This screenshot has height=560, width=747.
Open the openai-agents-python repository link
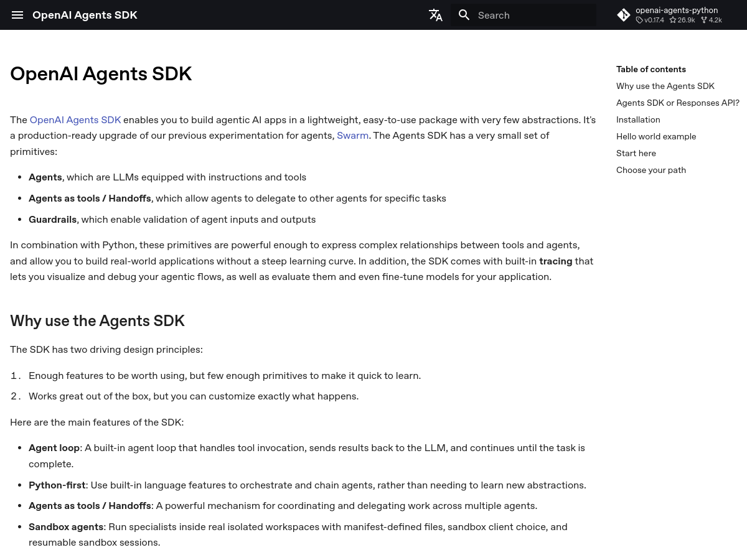[x=677, y=11]
